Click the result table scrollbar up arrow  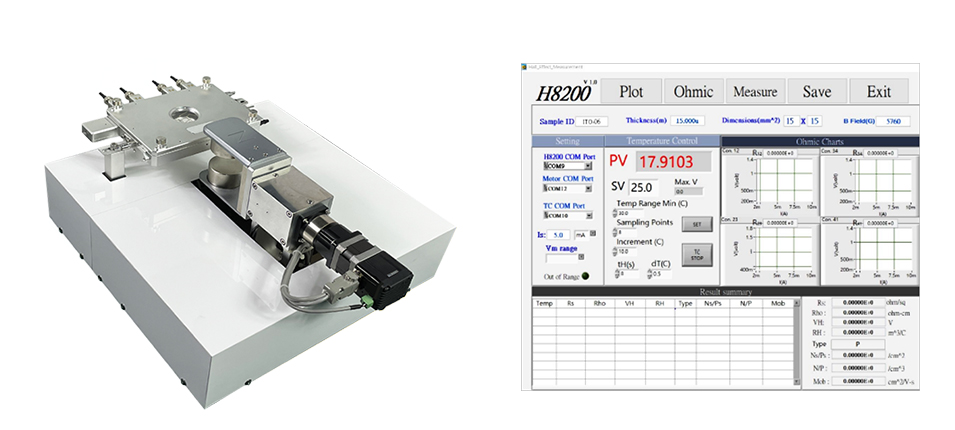(798, 303)
